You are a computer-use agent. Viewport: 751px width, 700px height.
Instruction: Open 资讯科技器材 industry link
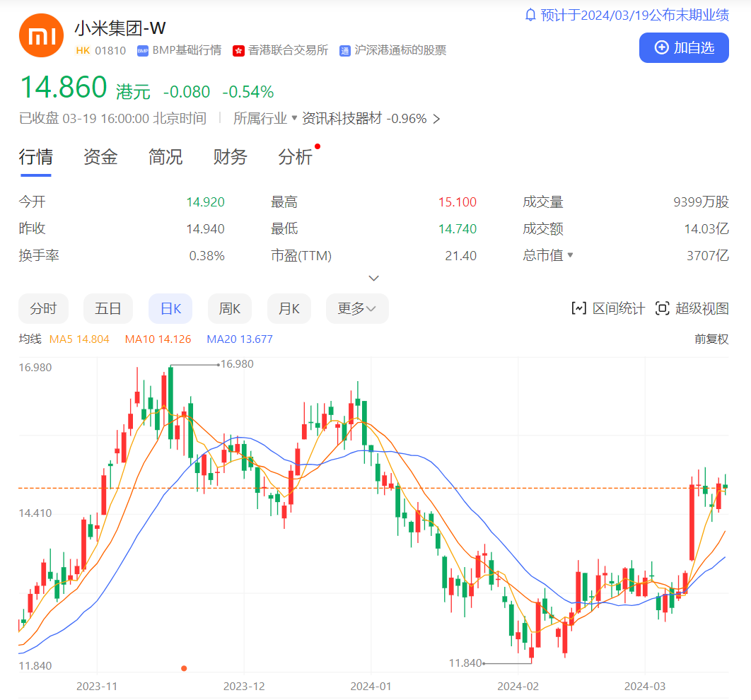pos(342,118)
